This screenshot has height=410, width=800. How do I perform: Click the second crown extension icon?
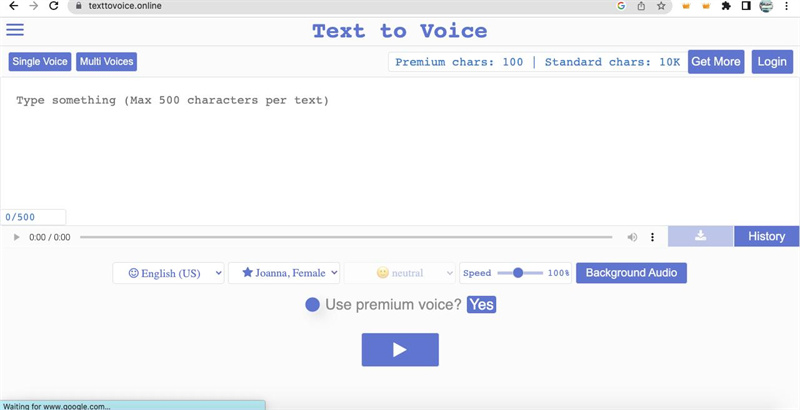(706, 6)
